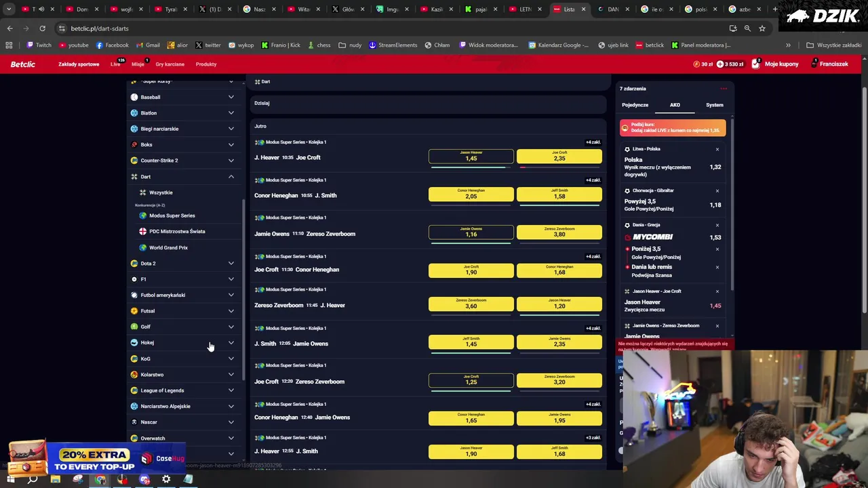868x488 pixels.
Task: Remove Dania - Grecja from coupon
Action: 717,225
